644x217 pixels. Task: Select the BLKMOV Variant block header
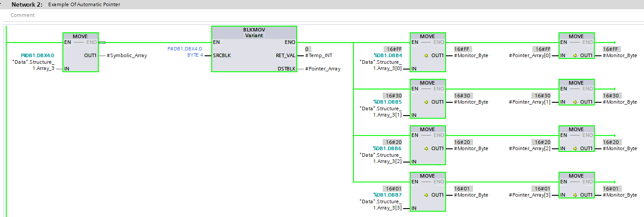254,32
